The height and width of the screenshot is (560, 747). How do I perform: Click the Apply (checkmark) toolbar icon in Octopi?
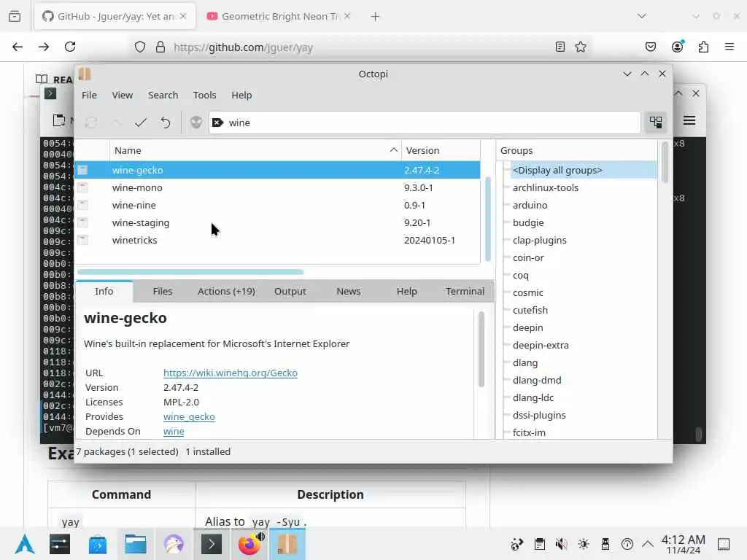click(141, 122)
